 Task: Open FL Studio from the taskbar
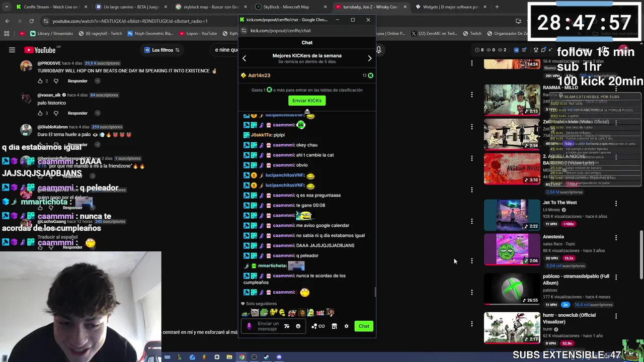(x=204, y=357)
